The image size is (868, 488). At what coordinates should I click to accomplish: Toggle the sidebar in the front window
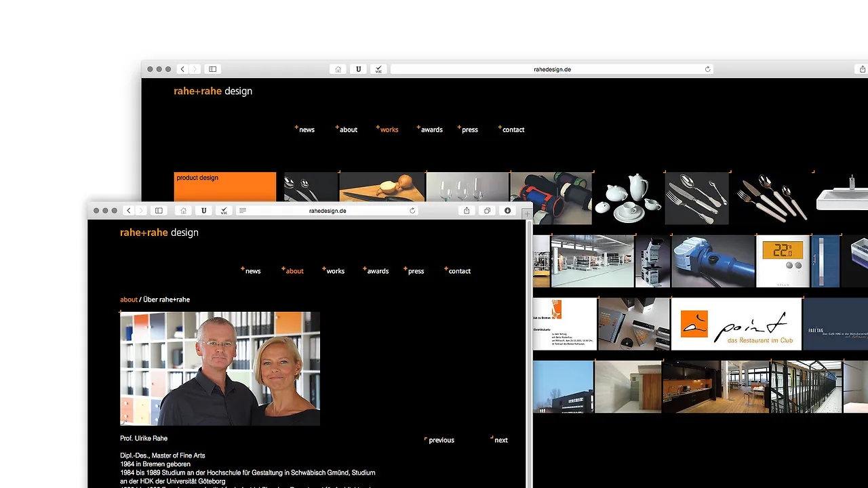[159, 211]
